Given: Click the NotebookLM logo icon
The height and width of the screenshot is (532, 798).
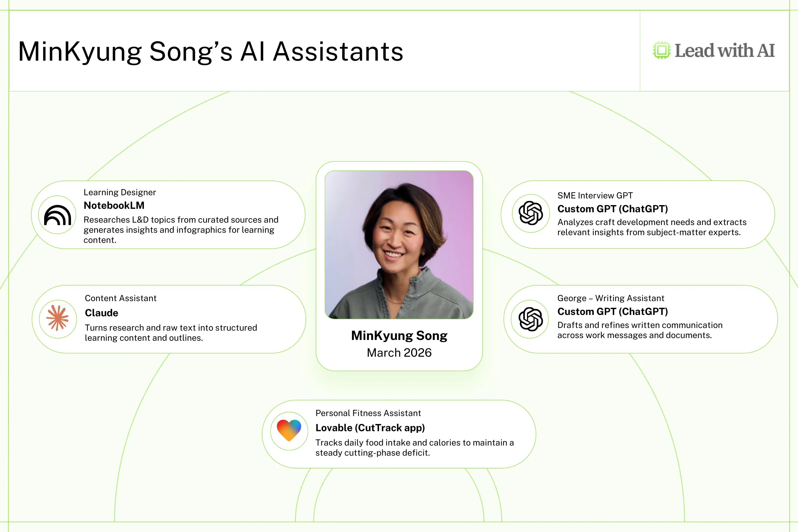Looking at the screenshot, I should pyautogui.click(x=57, y=215).
